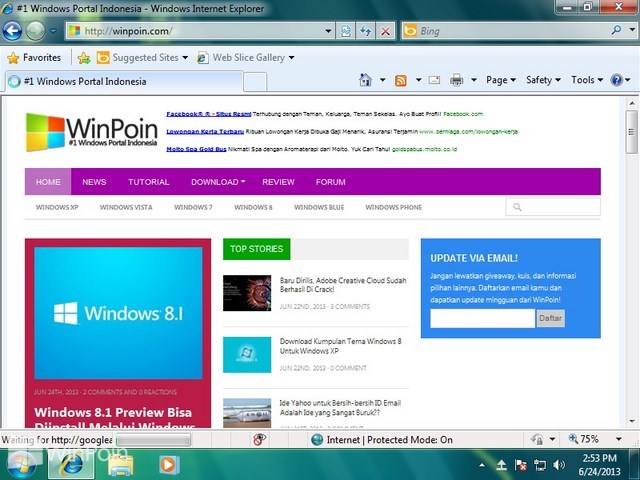
Task: Open the WINDOWS VISTA category link
Action: point(126,207)
